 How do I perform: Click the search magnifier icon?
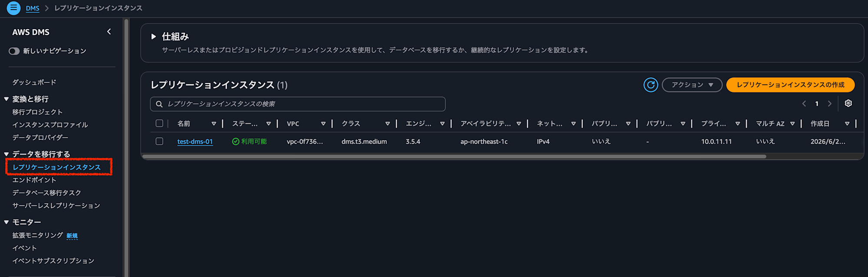coord(159,104)
